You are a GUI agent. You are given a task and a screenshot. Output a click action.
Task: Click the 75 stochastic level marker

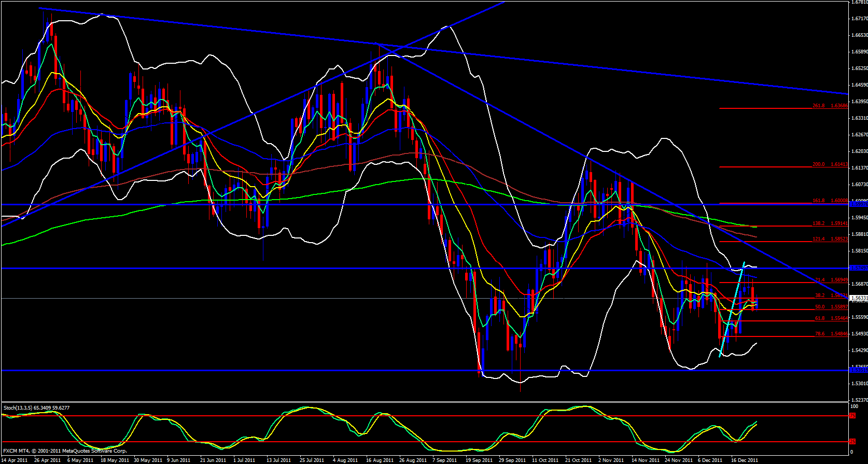click(853, 416)
